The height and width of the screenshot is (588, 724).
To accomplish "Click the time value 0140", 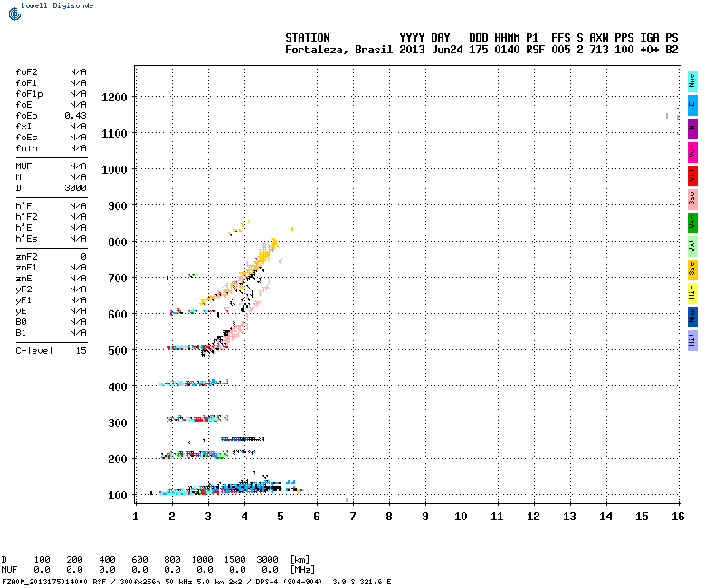I will click(x=507, y=50).
